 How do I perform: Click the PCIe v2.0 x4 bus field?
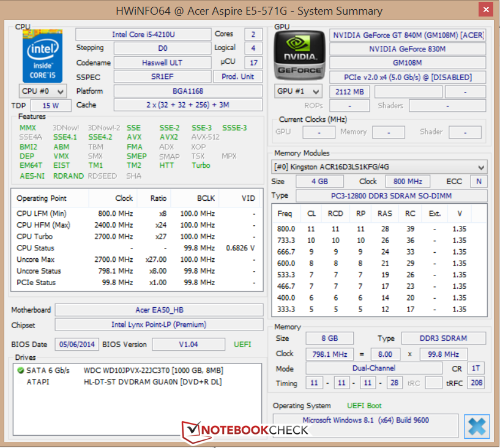(408, 77)
